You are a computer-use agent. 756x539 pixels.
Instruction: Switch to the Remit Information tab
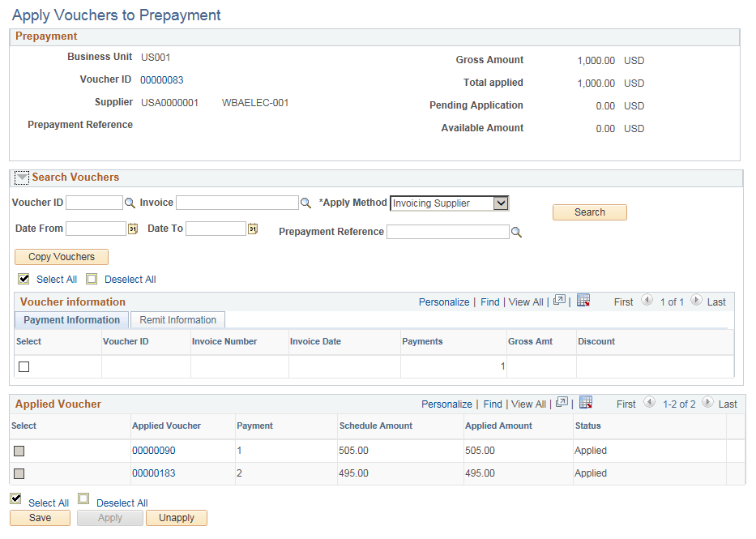point(177,319)
